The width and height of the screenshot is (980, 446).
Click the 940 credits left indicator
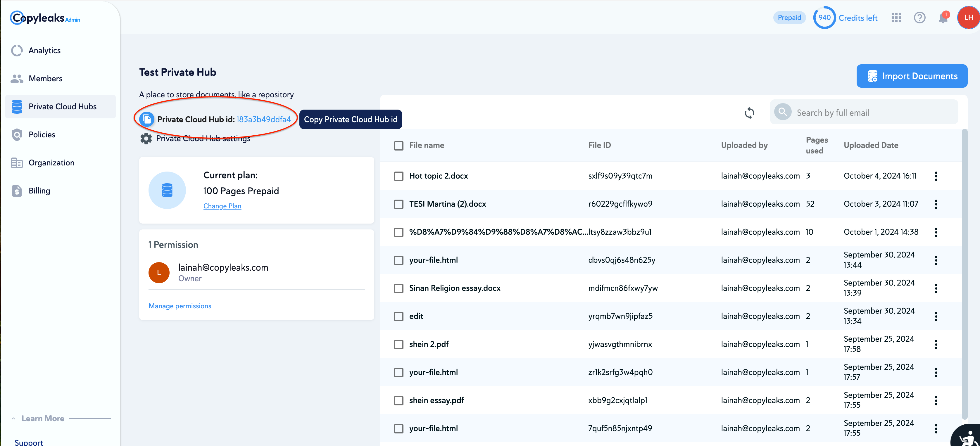[845, 18]
